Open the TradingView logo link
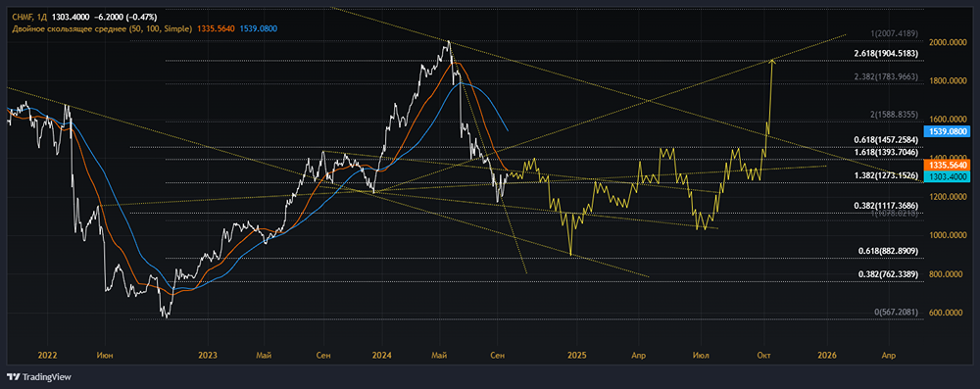 point(39,377)
